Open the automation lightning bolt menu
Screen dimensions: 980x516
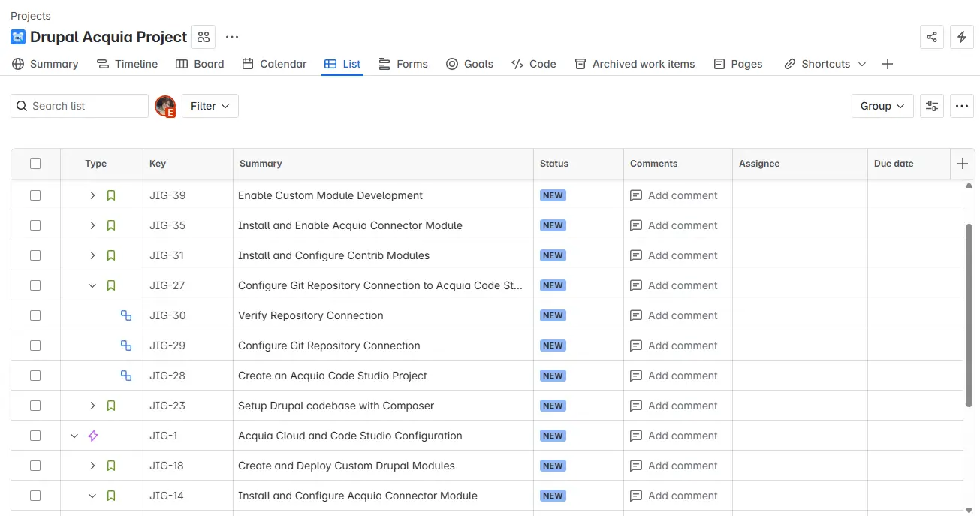[x=962, y=37]
